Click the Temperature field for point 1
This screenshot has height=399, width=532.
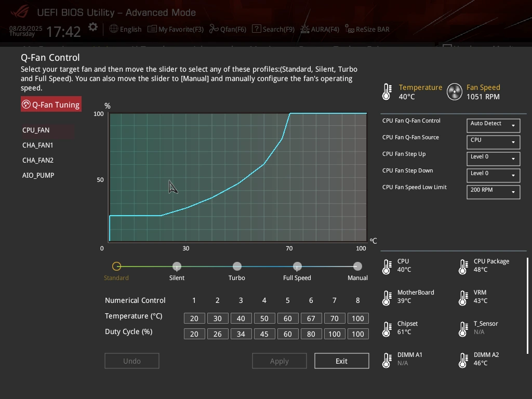(x=194, y=318)
